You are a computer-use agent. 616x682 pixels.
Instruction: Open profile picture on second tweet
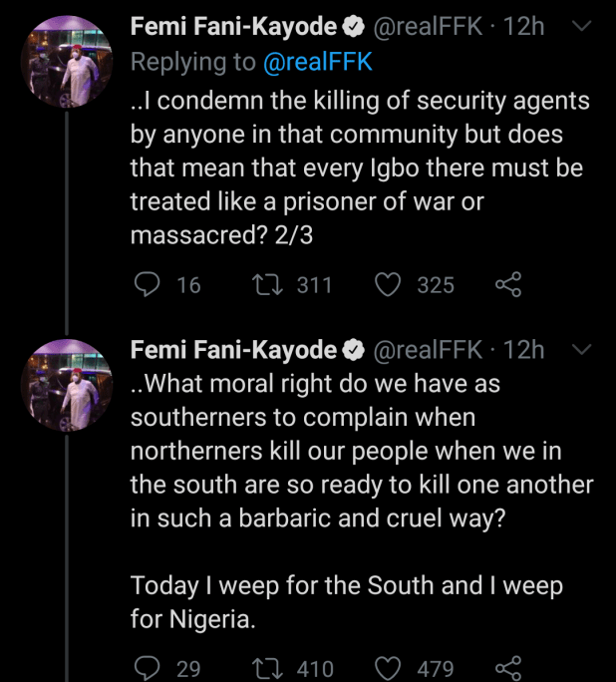pyautogui.click(x=66, y=385)
